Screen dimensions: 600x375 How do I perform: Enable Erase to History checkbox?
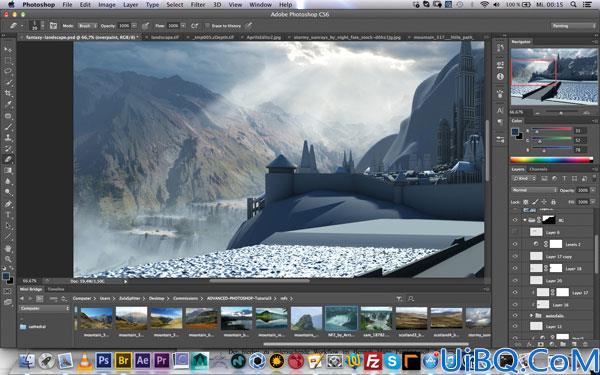click(x=208, y=26)
